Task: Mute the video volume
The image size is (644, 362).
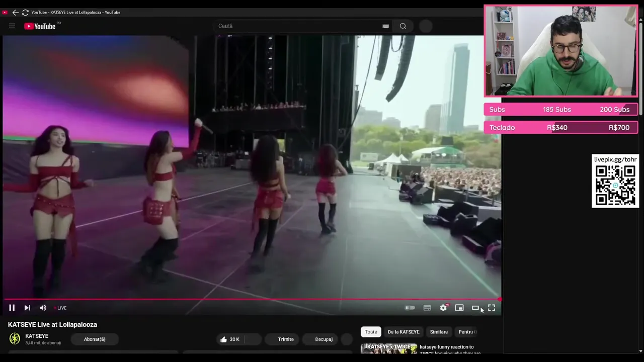Action: [43, 308]
